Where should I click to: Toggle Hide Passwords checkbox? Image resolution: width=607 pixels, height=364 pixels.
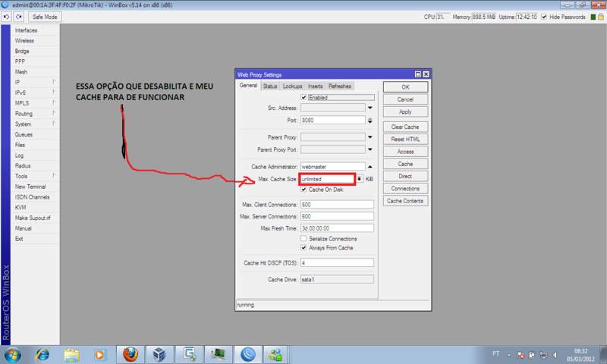point(544,17)
